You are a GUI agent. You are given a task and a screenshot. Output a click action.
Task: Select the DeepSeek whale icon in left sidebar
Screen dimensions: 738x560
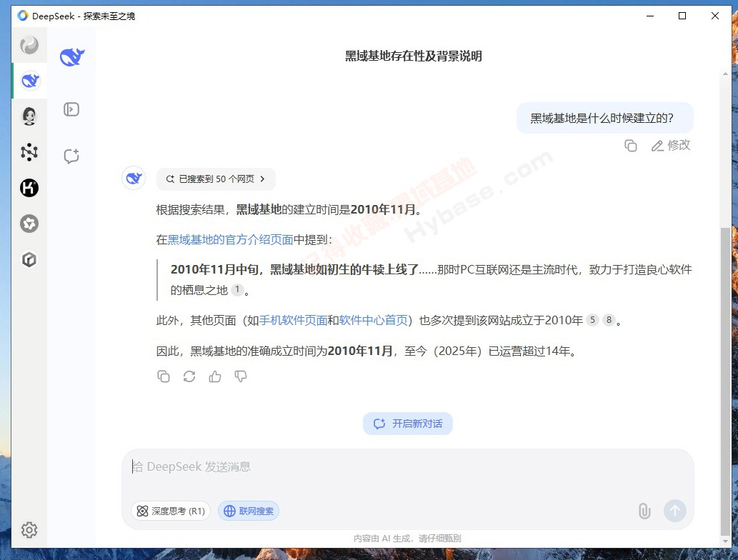tap(30, 81)
